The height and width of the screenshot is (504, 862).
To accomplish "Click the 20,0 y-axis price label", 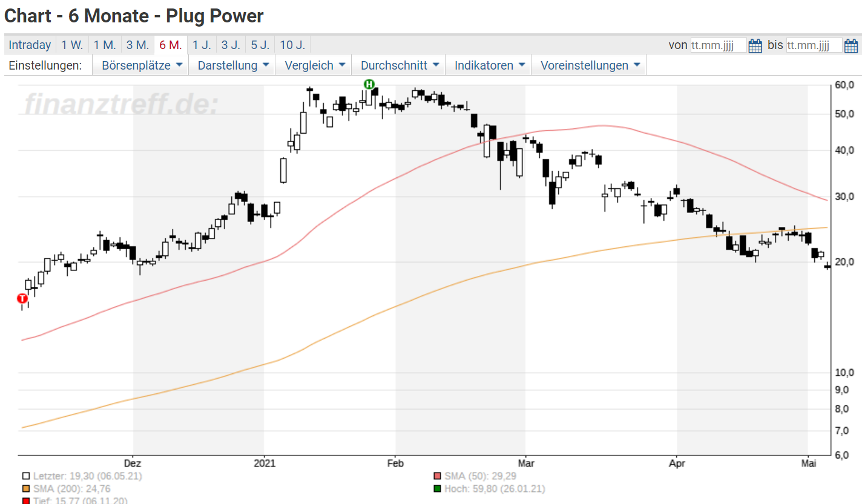I will click(x=844, y=262).
